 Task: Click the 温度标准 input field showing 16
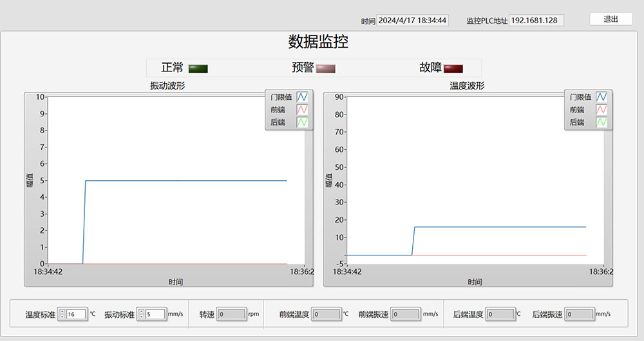(x=76, y=315)
